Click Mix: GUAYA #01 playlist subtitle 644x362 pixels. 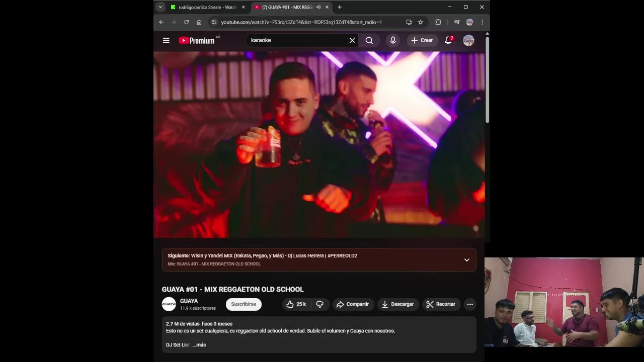tap(214, 264)
